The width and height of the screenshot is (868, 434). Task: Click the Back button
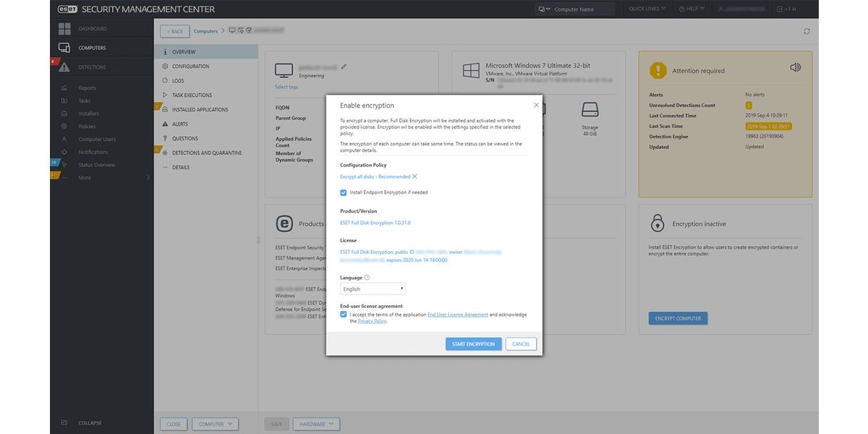[174, 32]
